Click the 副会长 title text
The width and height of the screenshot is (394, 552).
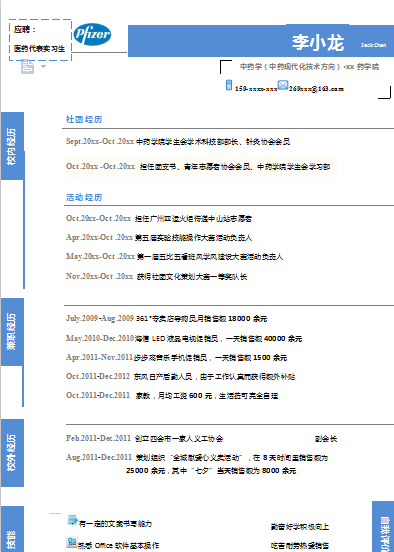tap(326, 439)
